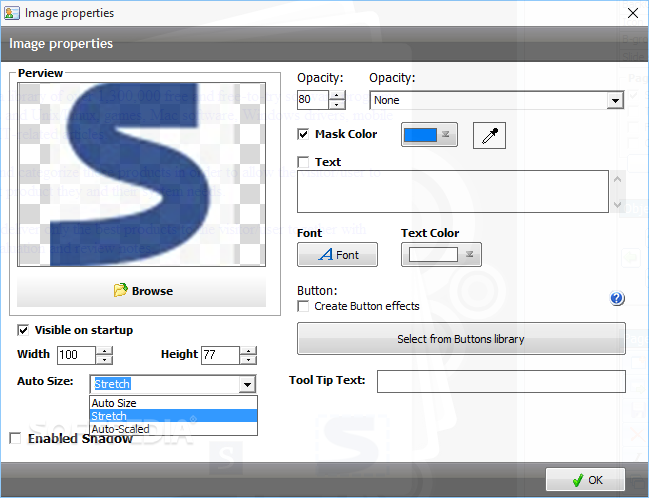The height and width of the screenshot is (498, 649).
Task: Open the second Opacity dropdown showing None
Action: [496, 100]
